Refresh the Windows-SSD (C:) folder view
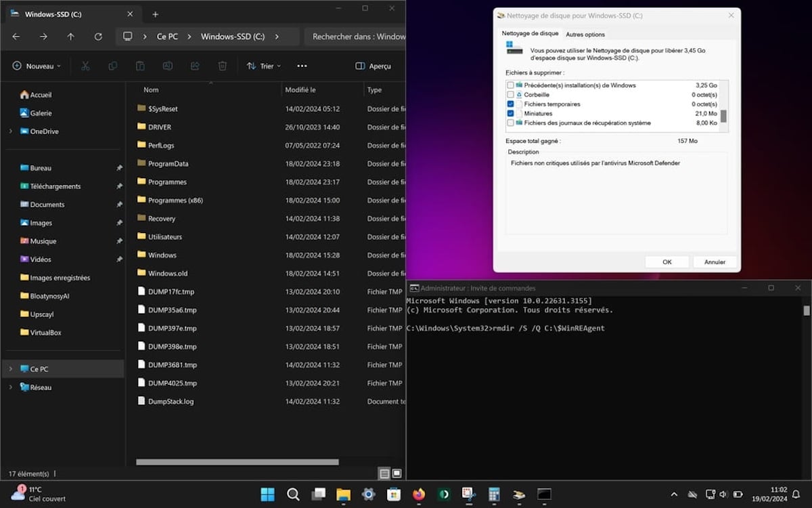Viewport: 812px width, 508px height. [x=98, y=37]
